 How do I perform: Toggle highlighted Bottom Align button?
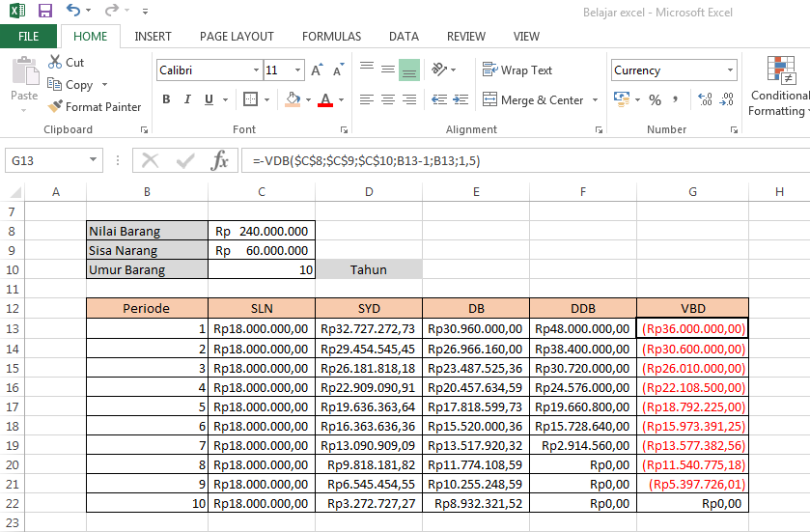point(409,70)
